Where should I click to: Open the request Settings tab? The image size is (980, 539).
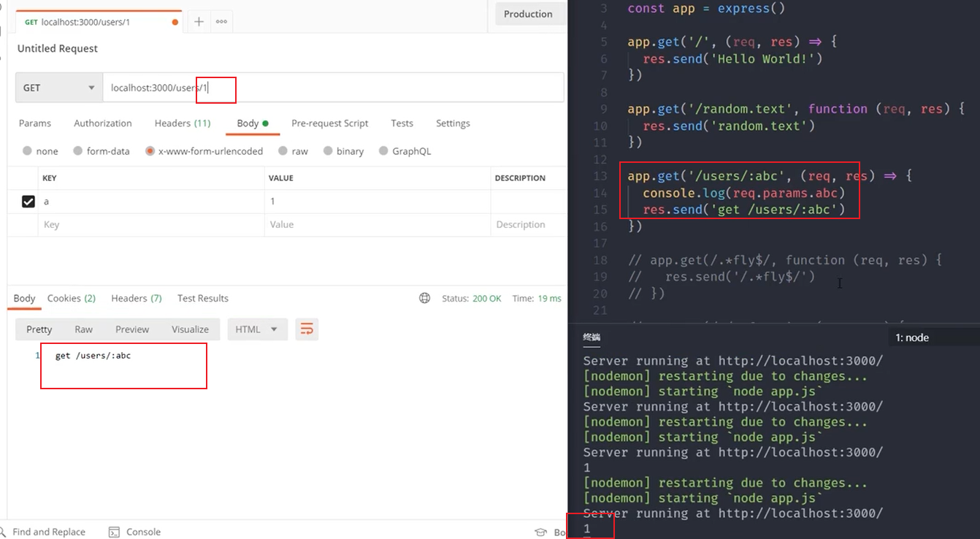pos(453,123)
